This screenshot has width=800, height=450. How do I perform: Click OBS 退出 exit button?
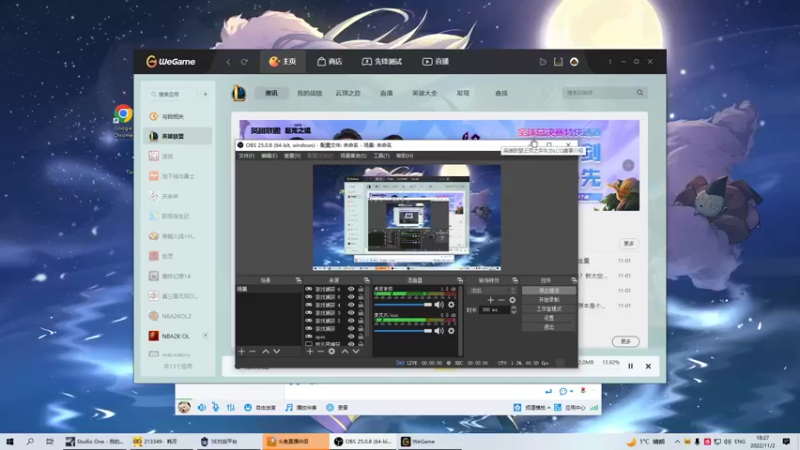click(549, 327)
